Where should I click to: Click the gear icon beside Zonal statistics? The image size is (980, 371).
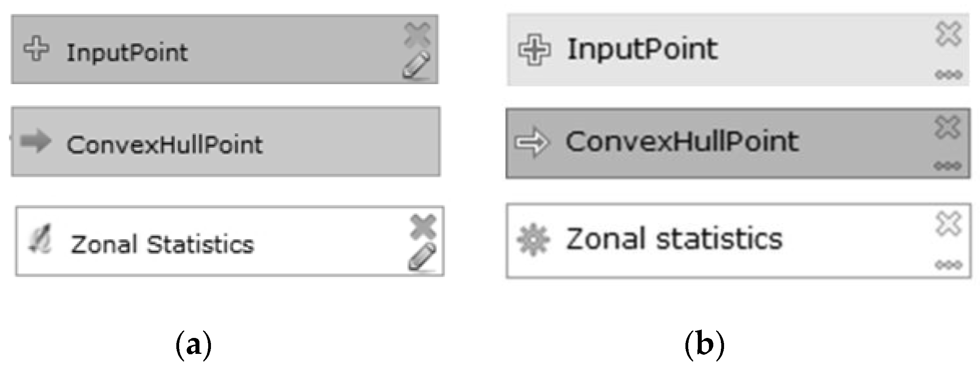point(533,239)
